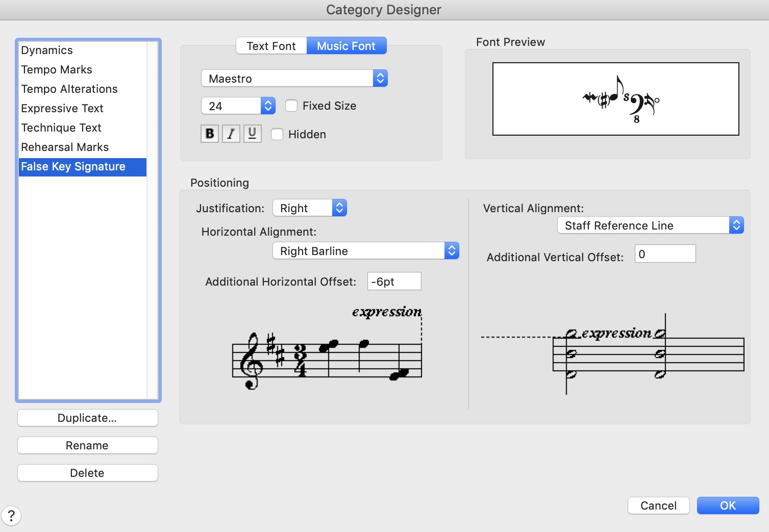Open help via the question mark icon
This screenshot has height=532, width=769.
pyautogui.click(x=11, y=516)
